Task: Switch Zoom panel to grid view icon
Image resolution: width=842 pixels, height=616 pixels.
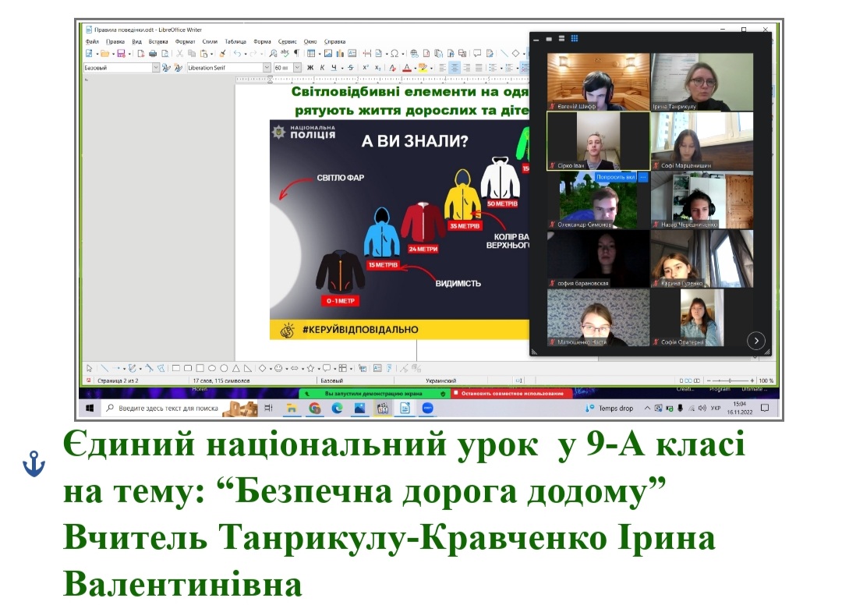Action: [x=574, y=38]
